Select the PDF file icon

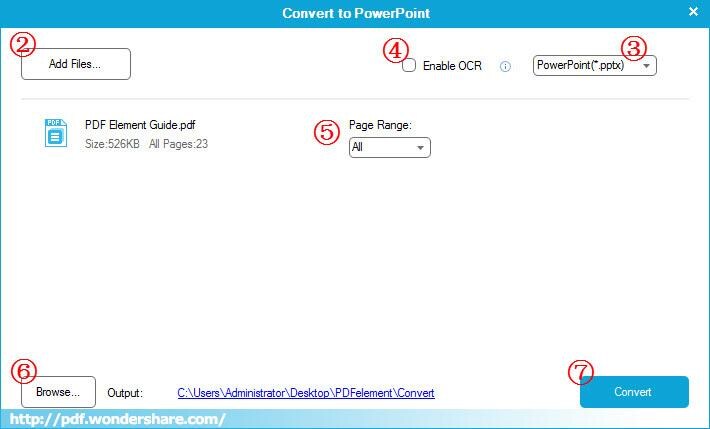pos(56,133)
